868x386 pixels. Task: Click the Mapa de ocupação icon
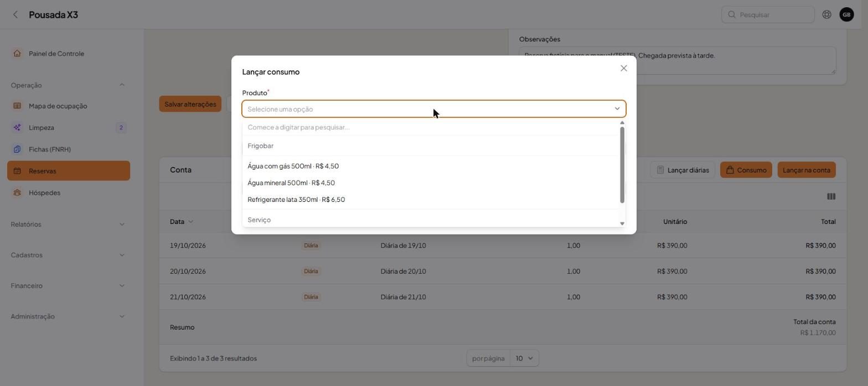point(17,106)
